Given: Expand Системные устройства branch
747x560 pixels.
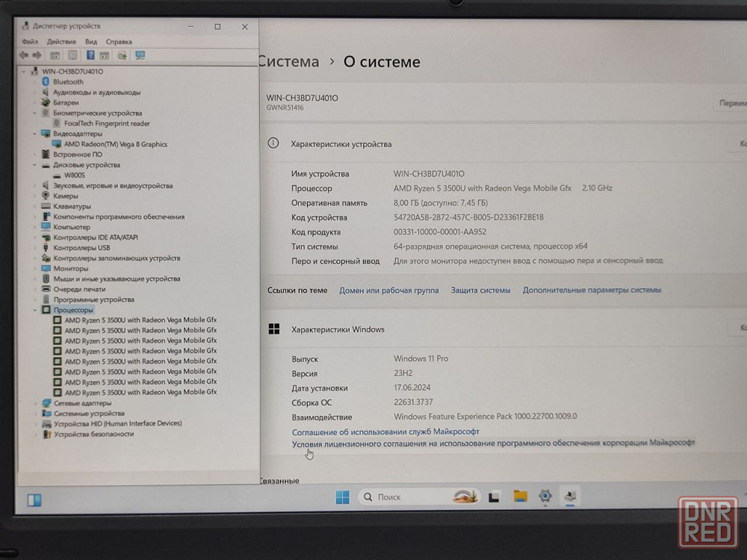Looking at the screenshot, I should pyautogui.click(x=36, y=414).
